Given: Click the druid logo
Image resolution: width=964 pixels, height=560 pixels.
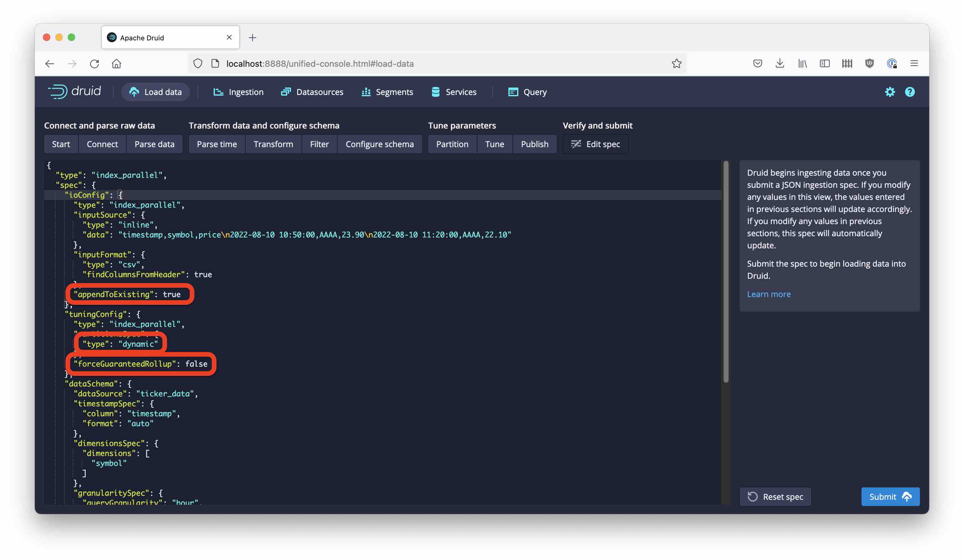Looking at the screenshot, I should (x=75, y=92).
